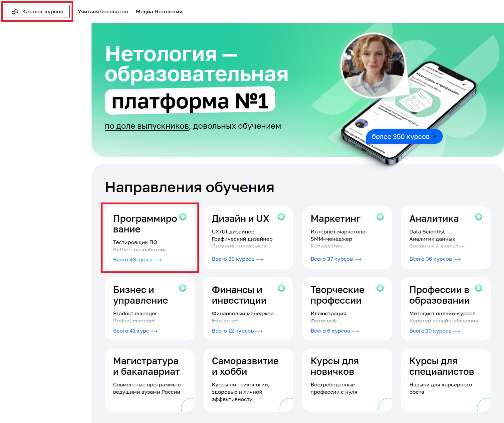
Task: Click green circle icon on Финансы и инвестиции card
Action: 281,288
